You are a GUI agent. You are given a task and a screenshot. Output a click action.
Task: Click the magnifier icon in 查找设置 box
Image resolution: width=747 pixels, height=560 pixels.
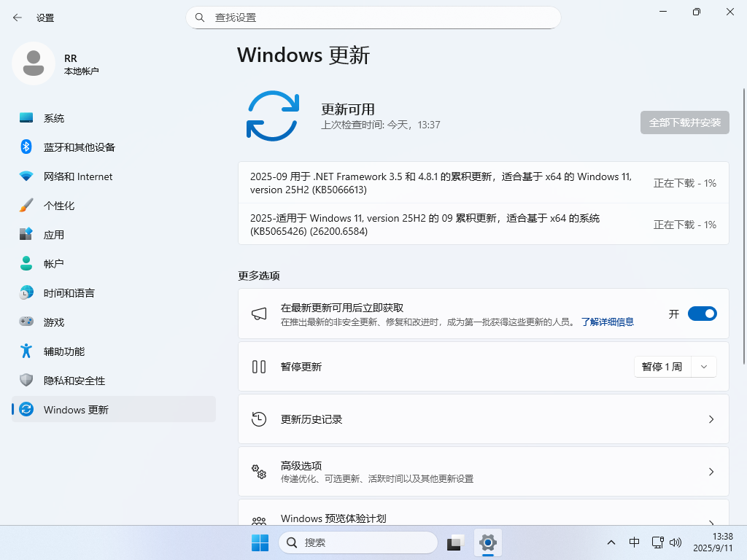[200, 17]
